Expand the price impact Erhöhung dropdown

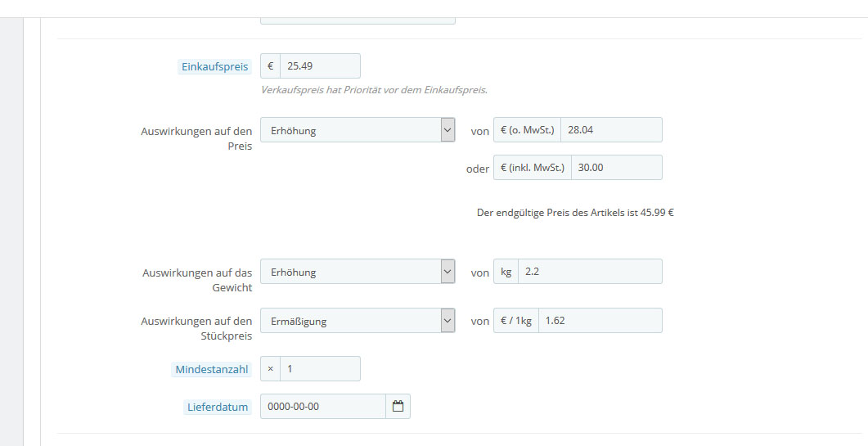tap(357, 130)
